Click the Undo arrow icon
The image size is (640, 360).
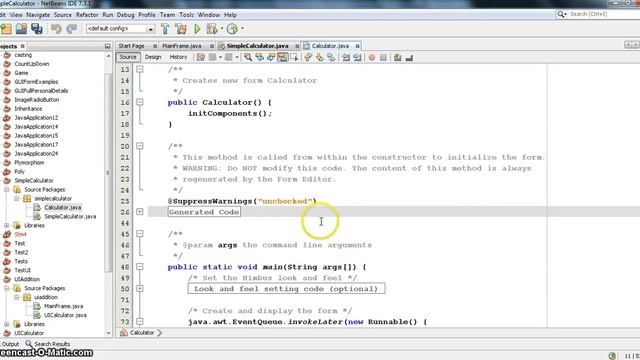click(56, 29)
